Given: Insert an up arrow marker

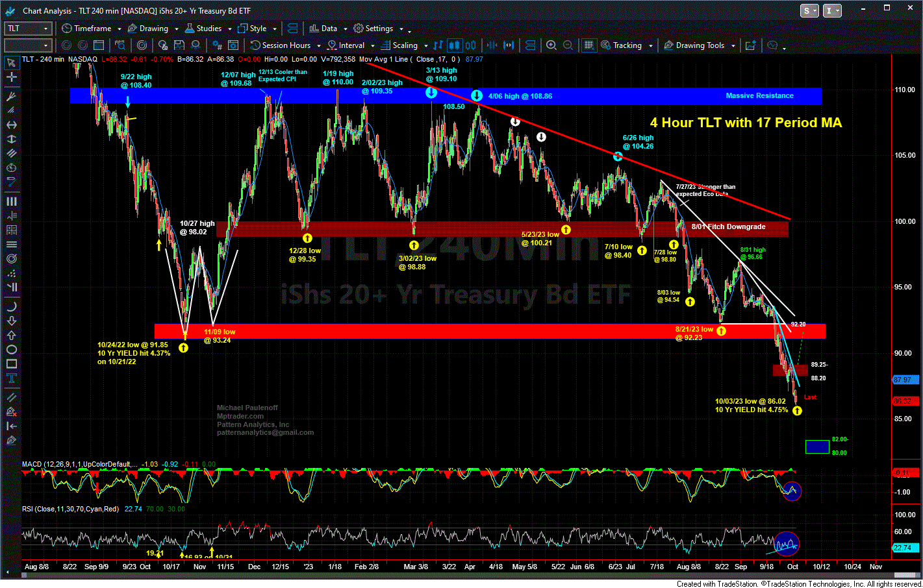Looking at the screenshot, I should [11, 335].
